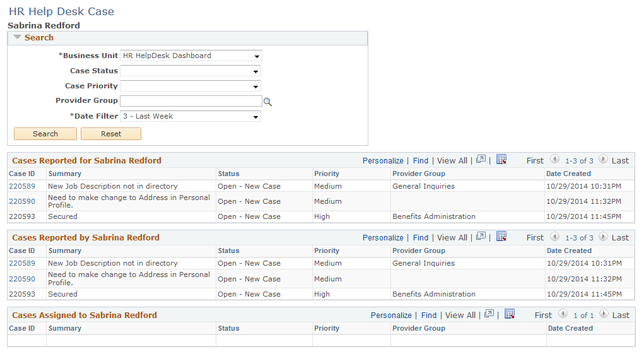Click Find in Cases Reported by grid
Image resolution: width=644 pixels, height=354 pixels.
click(421, 237)
